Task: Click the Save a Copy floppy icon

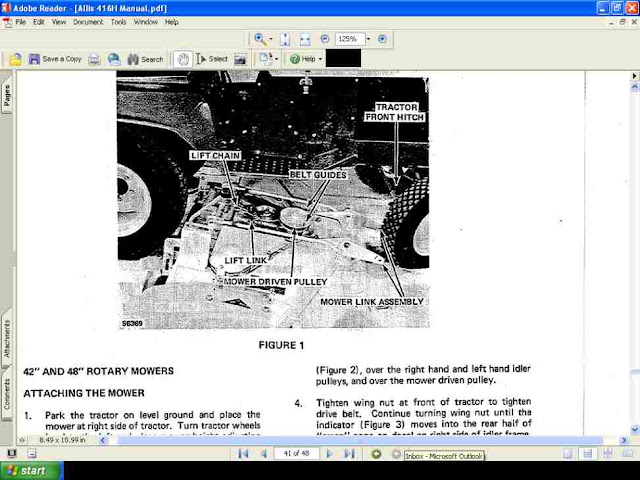Action: (x=34, y=59)
